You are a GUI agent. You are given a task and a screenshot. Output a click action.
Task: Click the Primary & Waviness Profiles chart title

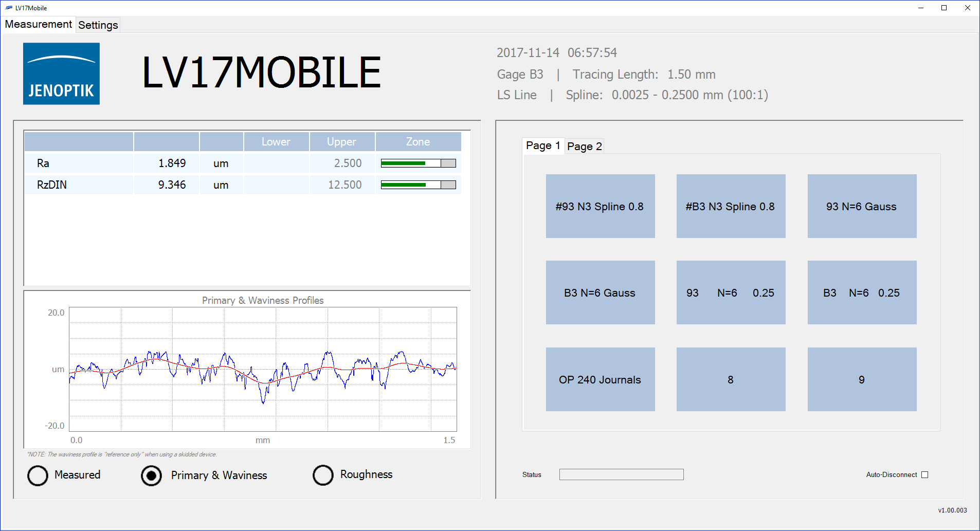point(263,300)
